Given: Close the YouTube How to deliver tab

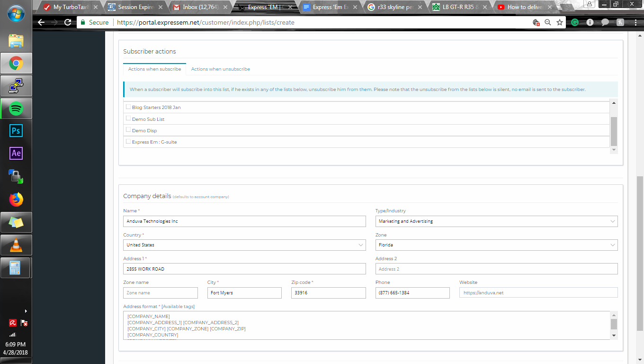Looking at the screenshot, I should pyautogui.click(x=550, y=7).
